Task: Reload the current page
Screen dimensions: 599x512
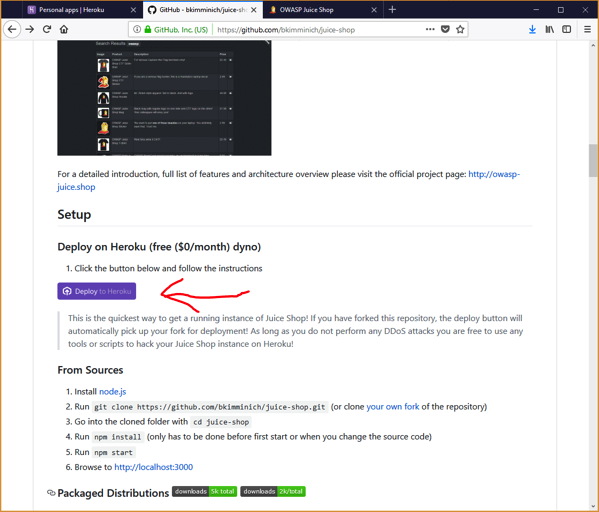Action: tap(47, 29)
